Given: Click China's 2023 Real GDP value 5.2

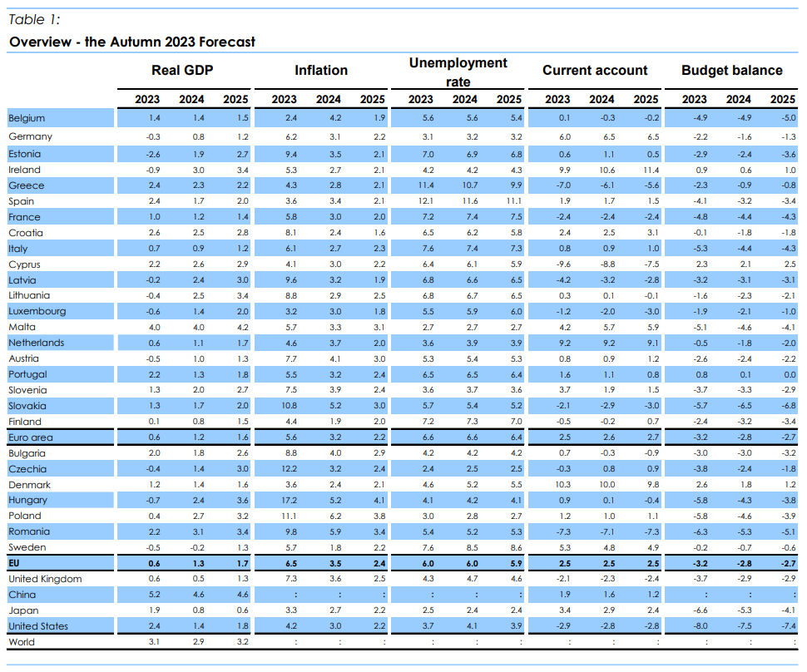Looking at the screenshot, I should [x=155, y=595].
